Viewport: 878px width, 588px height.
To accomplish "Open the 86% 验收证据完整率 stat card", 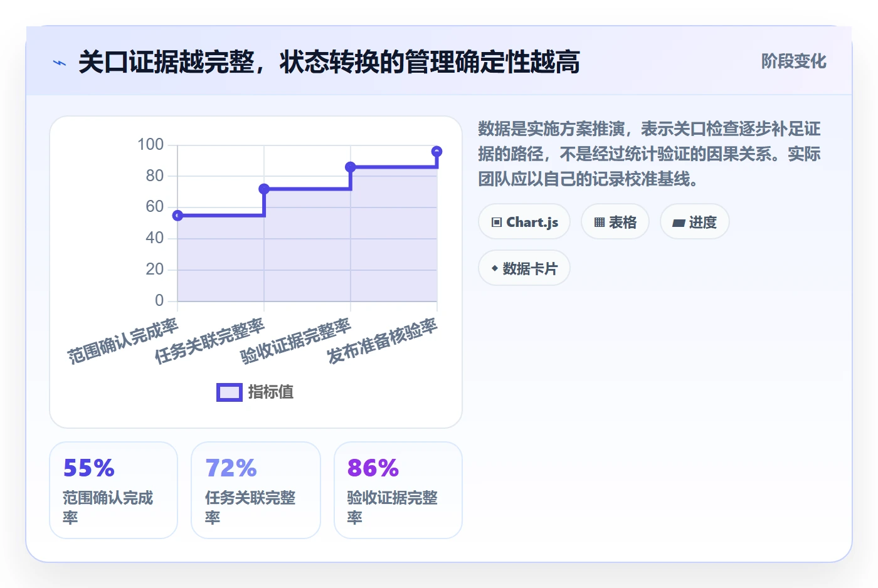I will point(398,490).
